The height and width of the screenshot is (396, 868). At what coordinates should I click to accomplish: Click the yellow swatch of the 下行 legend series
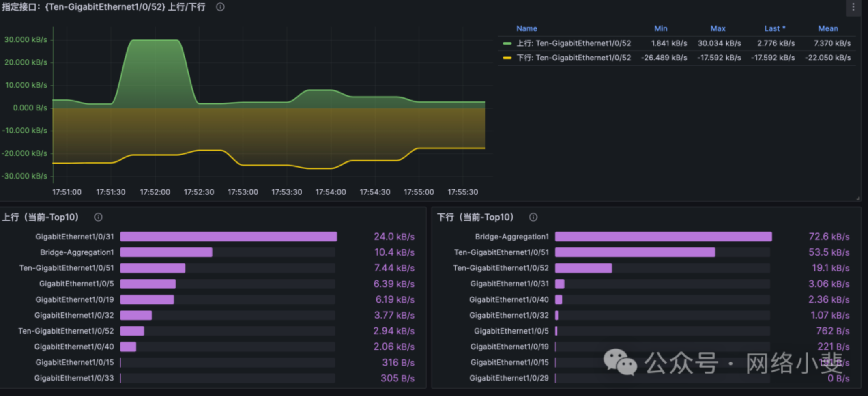[x=507, y=58]
